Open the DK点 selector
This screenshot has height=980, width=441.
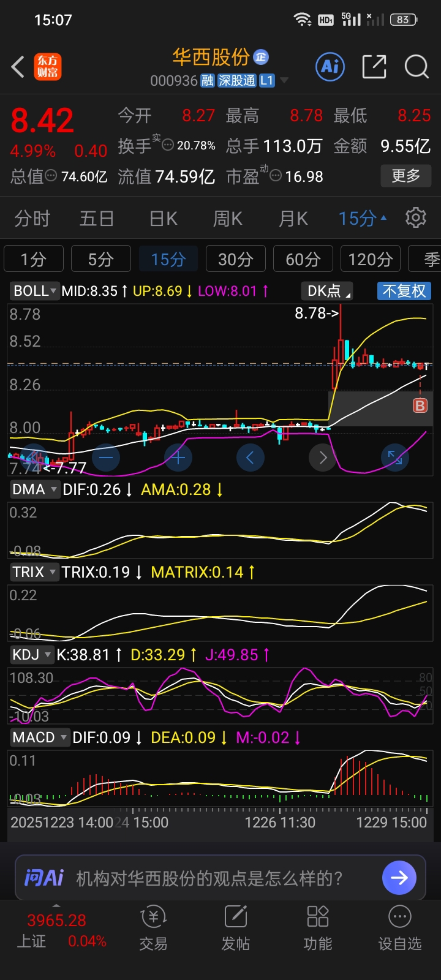(327, 291)
